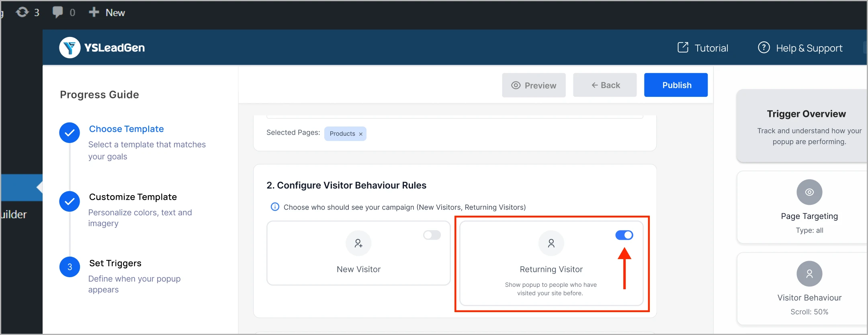Select the New Visitor card label
This screenshot has height=335, width=868.
358,270
